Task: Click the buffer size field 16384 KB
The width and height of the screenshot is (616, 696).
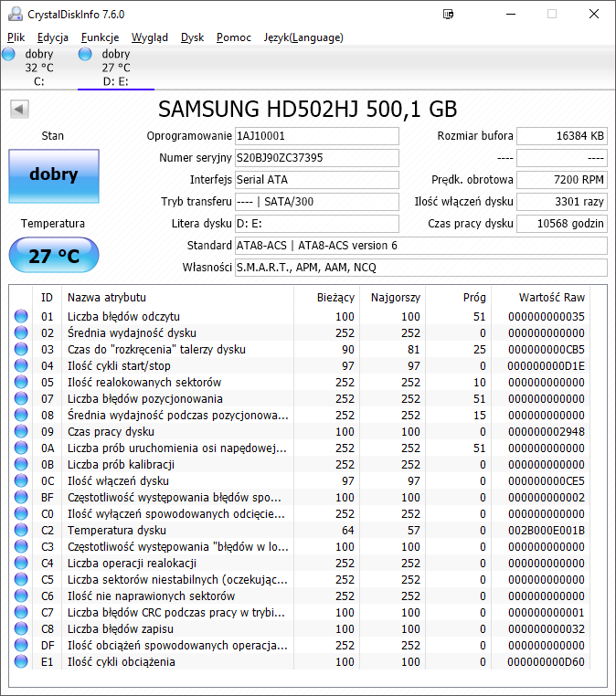Action: coord(562,136)
